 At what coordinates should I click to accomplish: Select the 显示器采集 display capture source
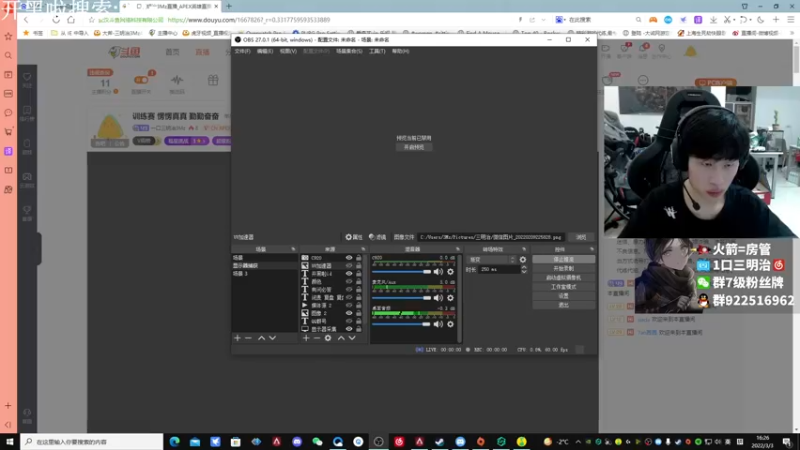(332, 329)
